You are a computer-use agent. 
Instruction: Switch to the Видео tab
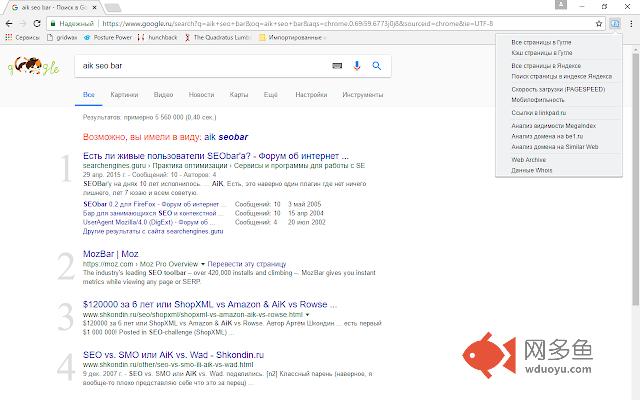click(163, 95)
